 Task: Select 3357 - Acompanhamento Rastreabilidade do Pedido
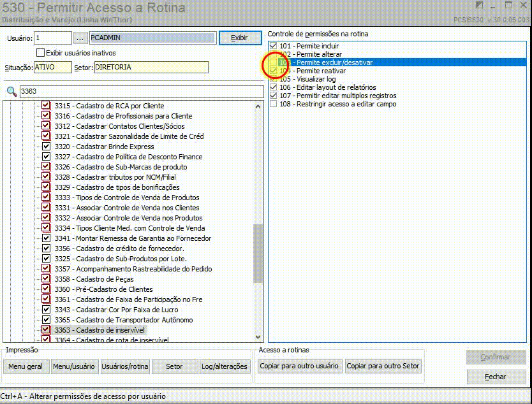coord(133,269)
